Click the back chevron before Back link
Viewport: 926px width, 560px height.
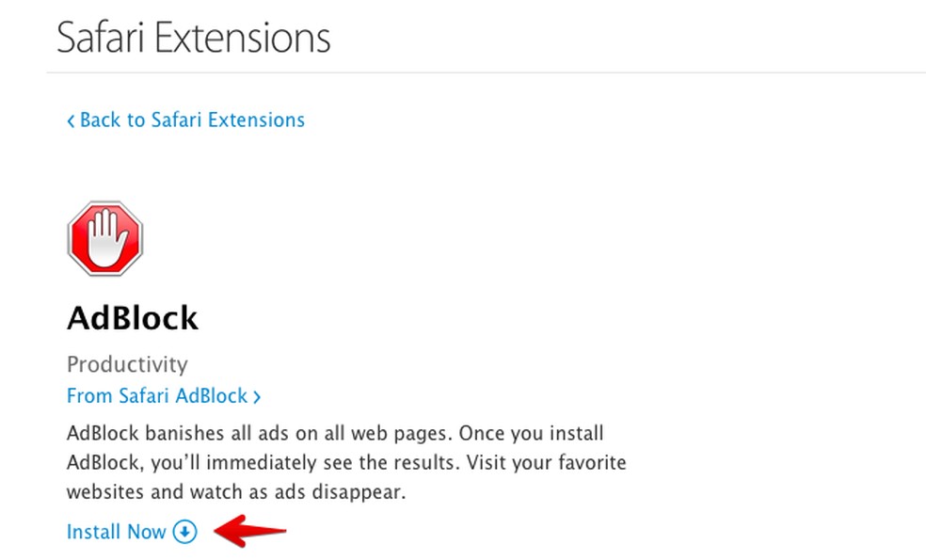click(x=71, y=121)
